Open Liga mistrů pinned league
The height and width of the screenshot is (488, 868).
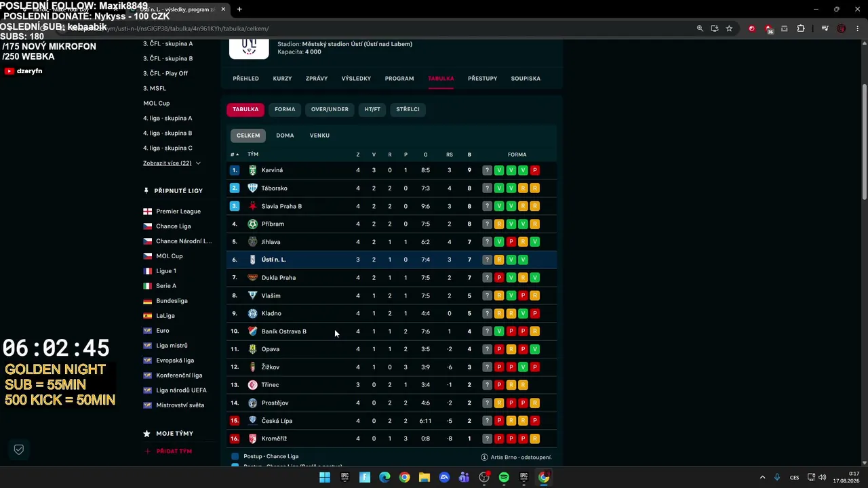172,346
